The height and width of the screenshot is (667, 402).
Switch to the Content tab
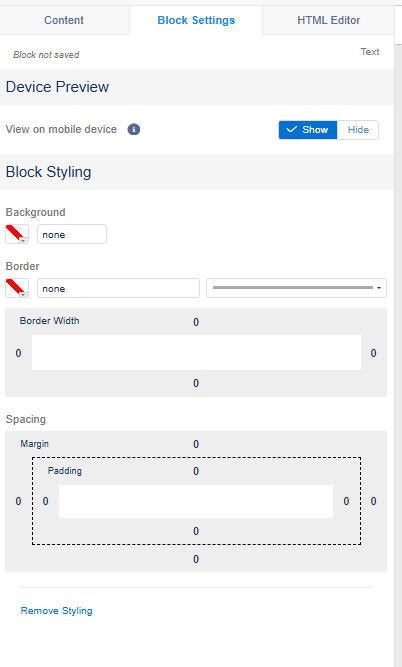tap(64, 20)
